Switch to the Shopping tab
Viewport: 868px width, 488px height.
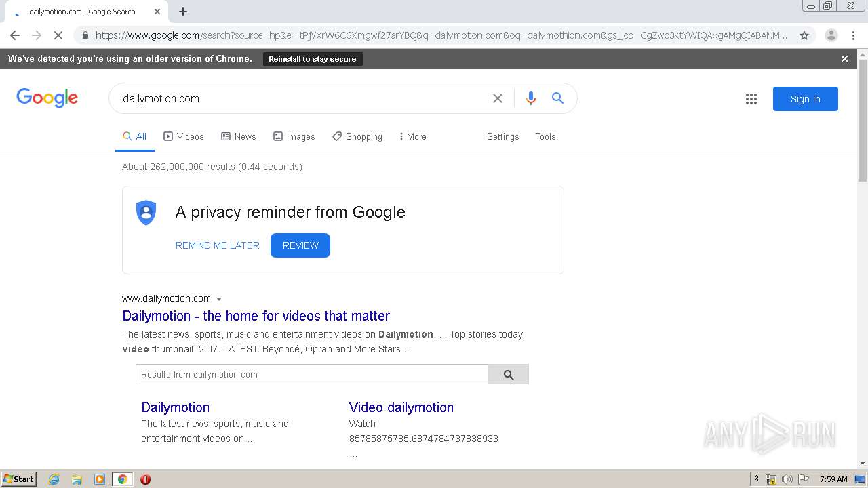357,136
